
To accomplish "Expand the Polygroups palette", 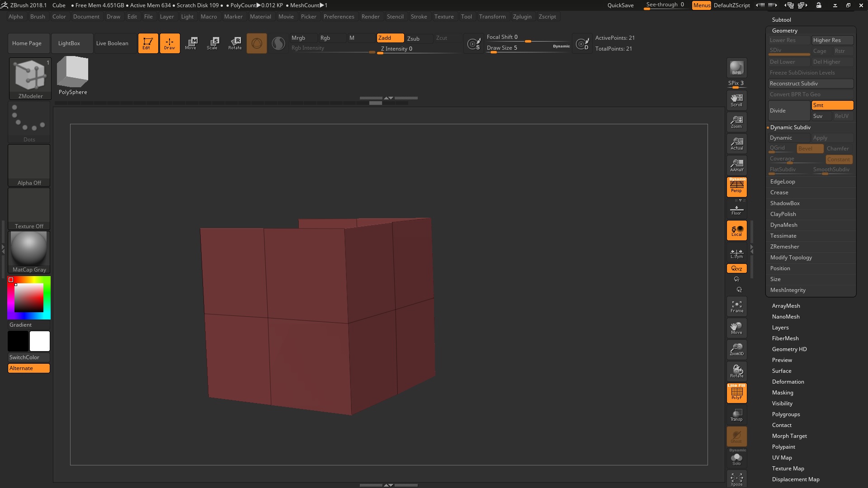I will point(786,414).
